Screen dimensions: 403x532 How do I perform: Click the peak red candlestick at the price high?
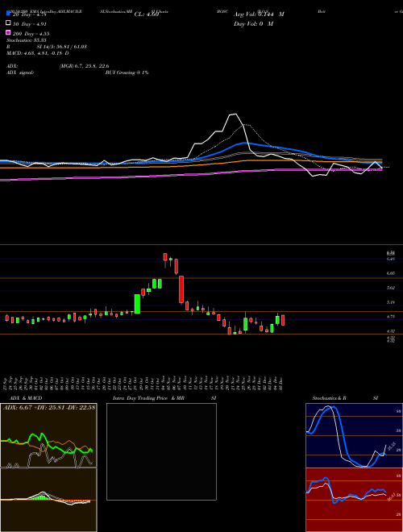click(165, 258)
